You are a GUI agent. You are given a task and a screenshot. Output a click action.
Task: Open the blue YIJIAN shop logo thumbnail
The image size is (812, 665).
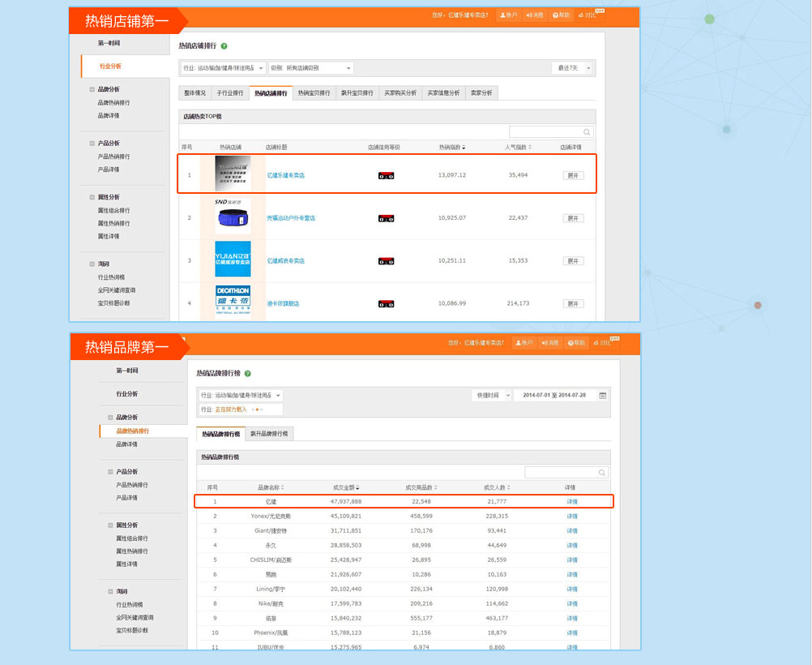pyautogui.click(x=233, y=260)
